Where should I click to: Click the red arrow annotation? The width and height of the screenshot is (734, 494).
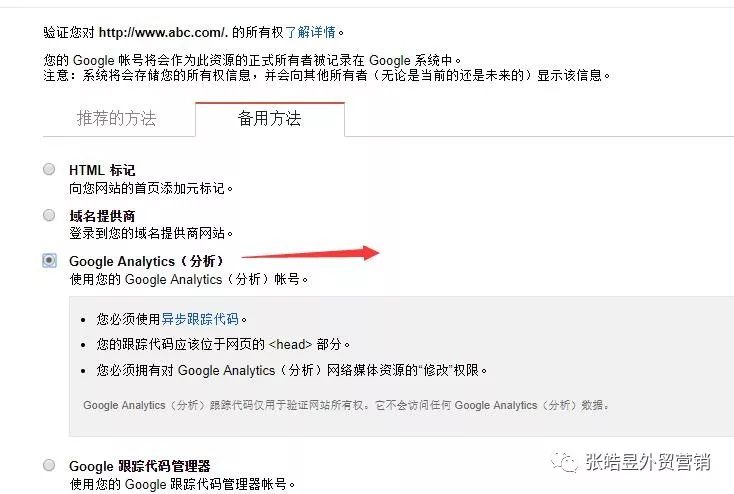[310, 253]
